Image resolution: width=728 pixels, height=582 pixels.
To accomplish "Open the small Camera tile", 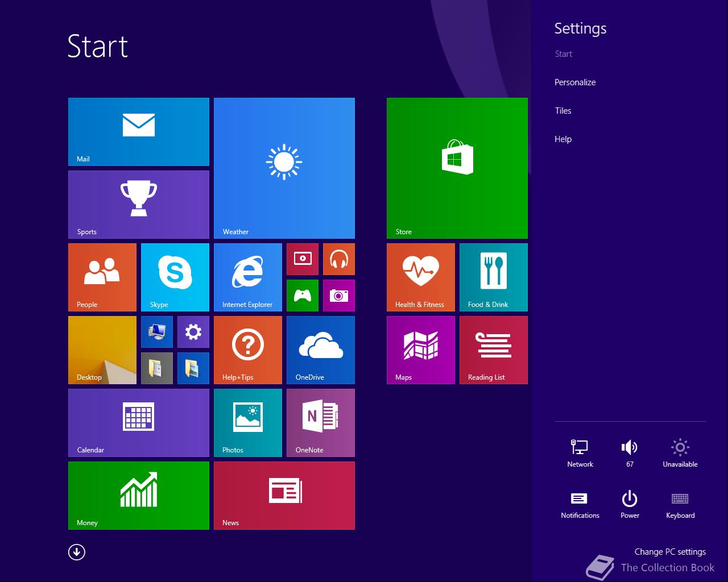I will (339, 296).
